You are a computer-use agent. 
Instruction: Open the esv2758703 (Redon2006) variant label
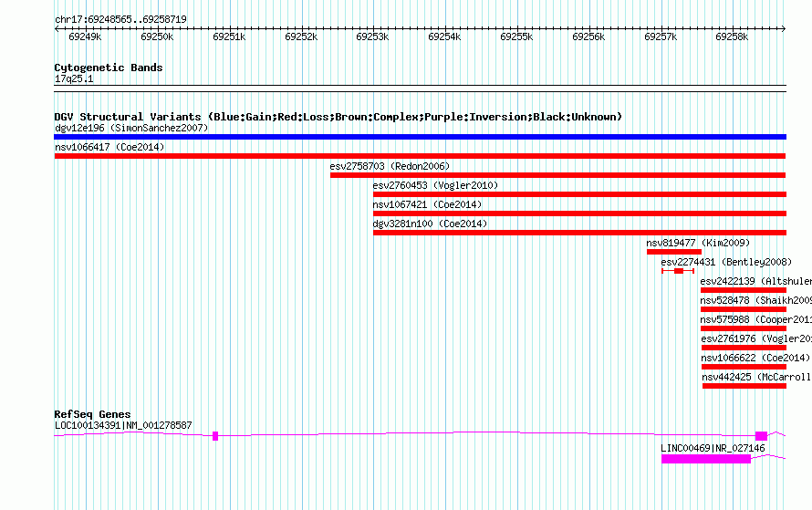pyautogui.click(x=390, y=166)
